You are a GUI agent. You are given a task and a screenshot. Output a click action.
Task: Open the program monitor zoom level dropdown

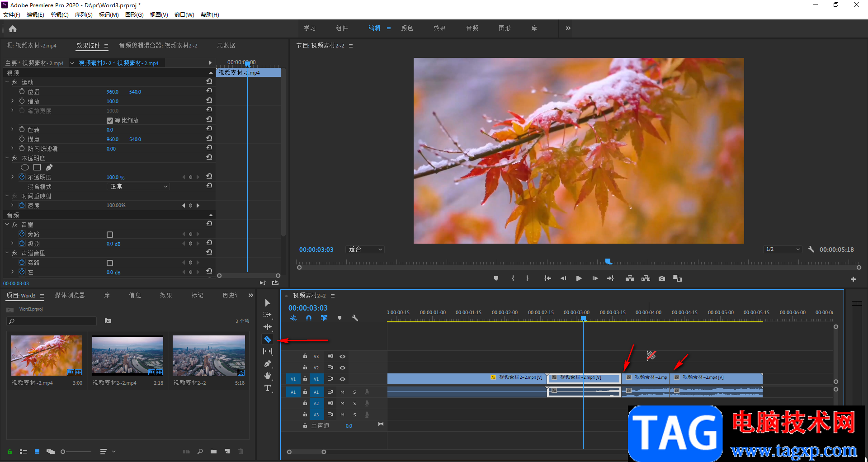click(x=365, y=249)
